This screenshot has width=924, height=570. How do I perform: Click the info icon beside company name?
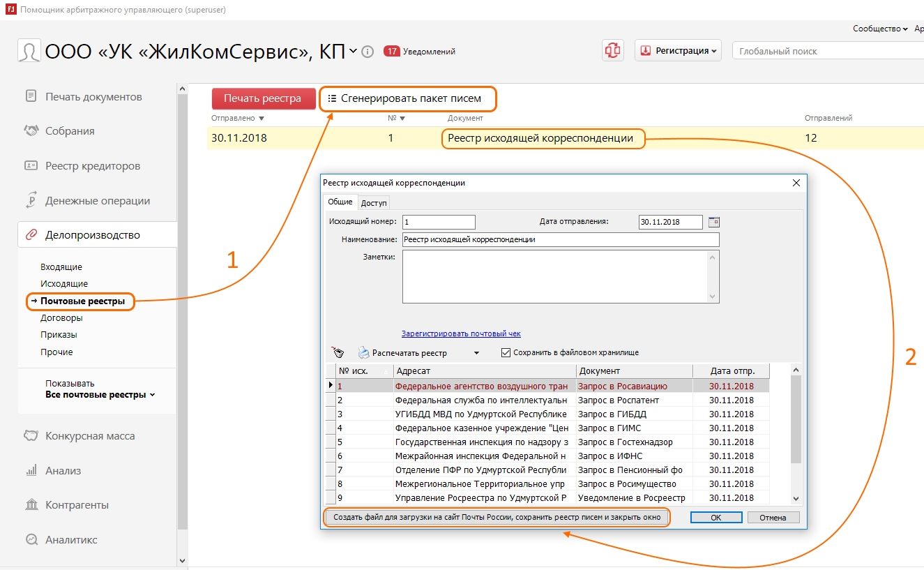(x=368, y=52)
